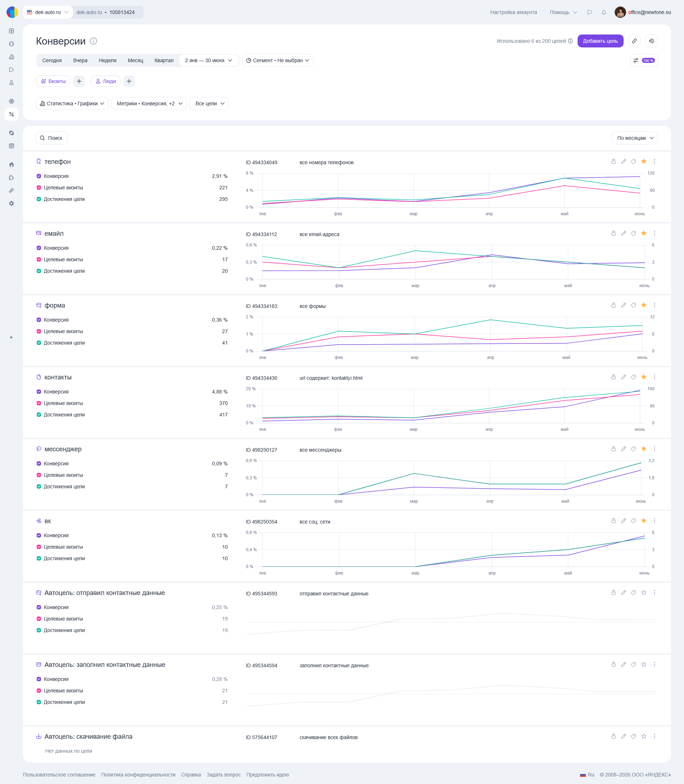Unstar the емайл goal favorite icon
This screenshot has height=784, width=684.
643,233
